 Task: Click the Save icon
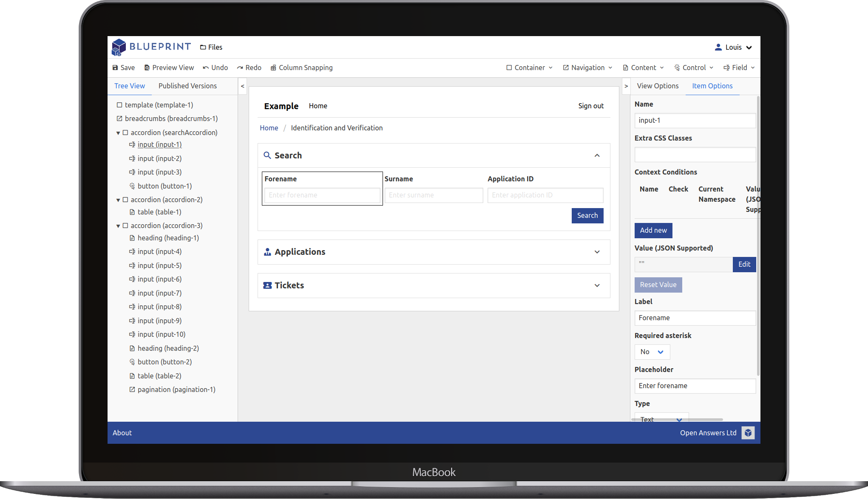(116, 68)
